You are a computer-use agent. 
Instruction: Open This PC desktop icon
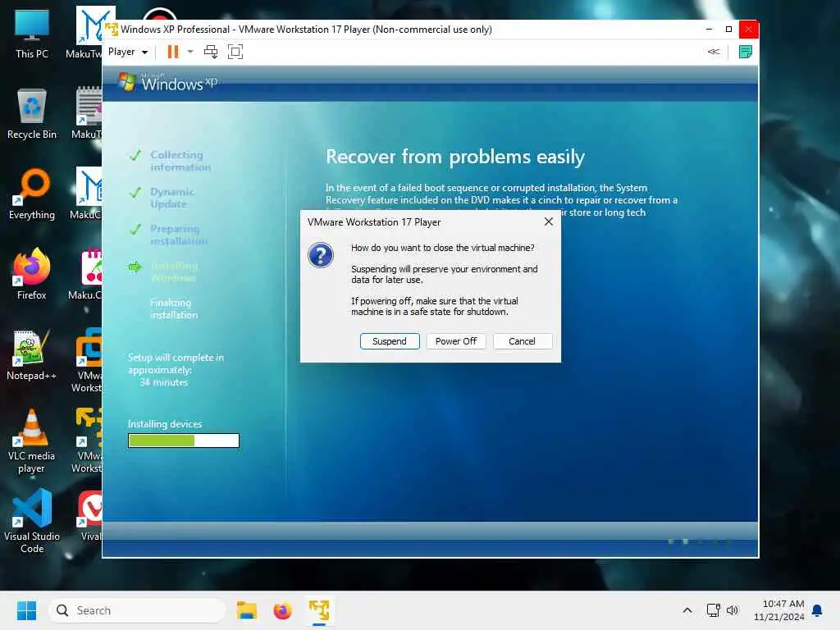coord(32,33)
